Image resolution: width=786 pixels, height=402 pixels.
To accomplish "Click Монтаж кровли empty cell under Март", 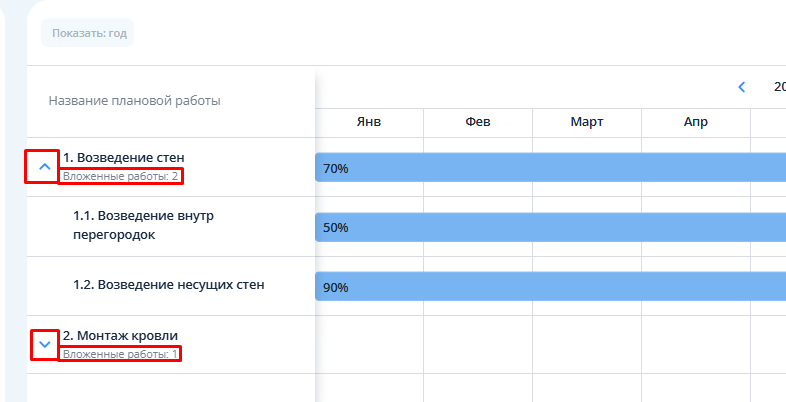I will click(x=587, y=345).
